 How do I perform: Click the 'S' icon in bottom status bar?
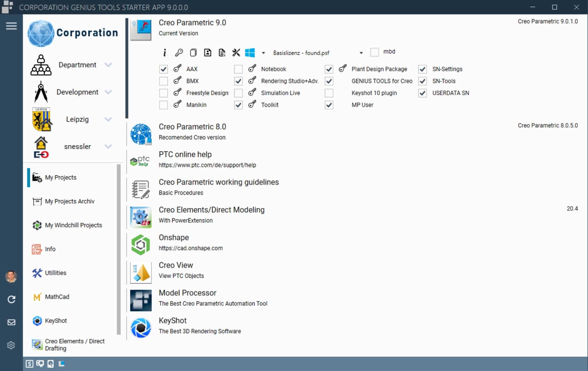pyautogui.click(x=30, y=364)
